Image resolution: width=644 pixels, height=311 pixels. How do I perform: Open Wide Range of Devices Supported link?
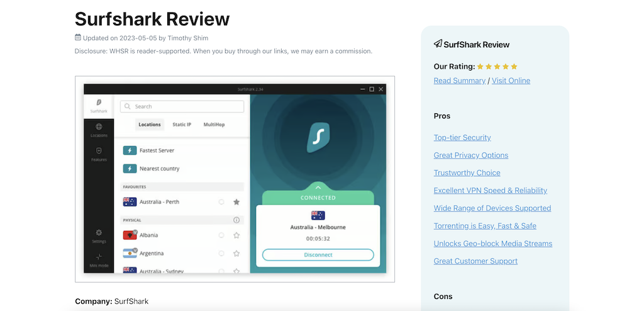pyautogui.click(x=492, y=208)
